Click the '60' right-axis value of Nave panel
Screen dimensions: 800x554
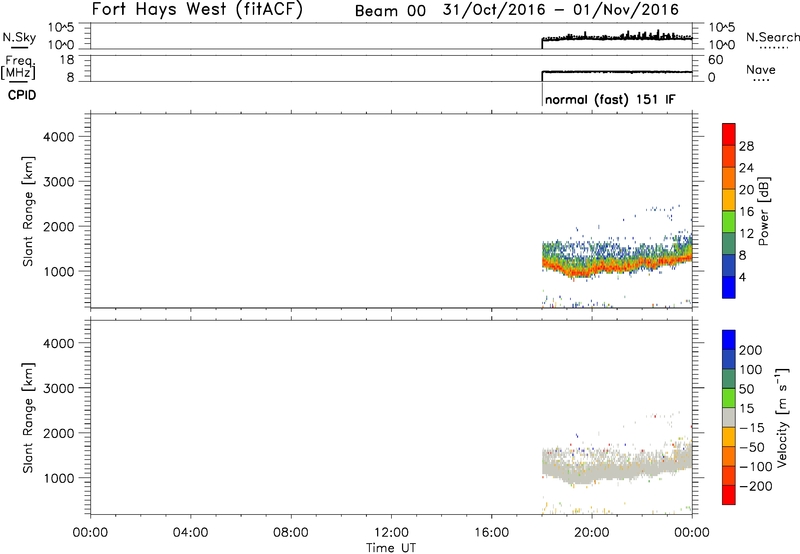tap(715, 60)
